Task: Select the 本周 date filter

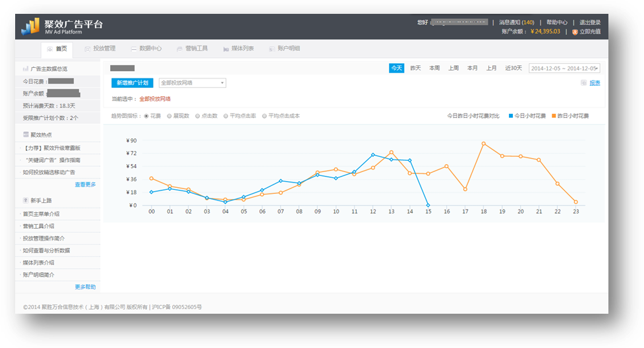Action: point(434,68)
